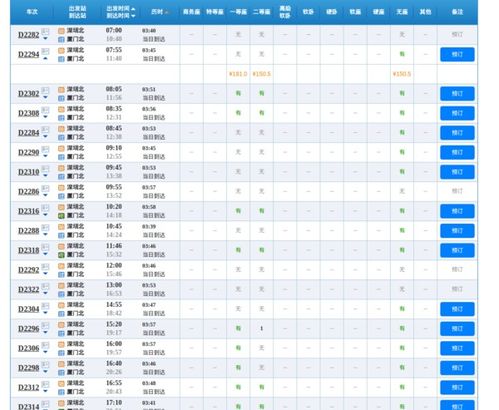The image size is (499, 410).
Task: Sort by arrival time in the header
Action: [x=121, y=16]
